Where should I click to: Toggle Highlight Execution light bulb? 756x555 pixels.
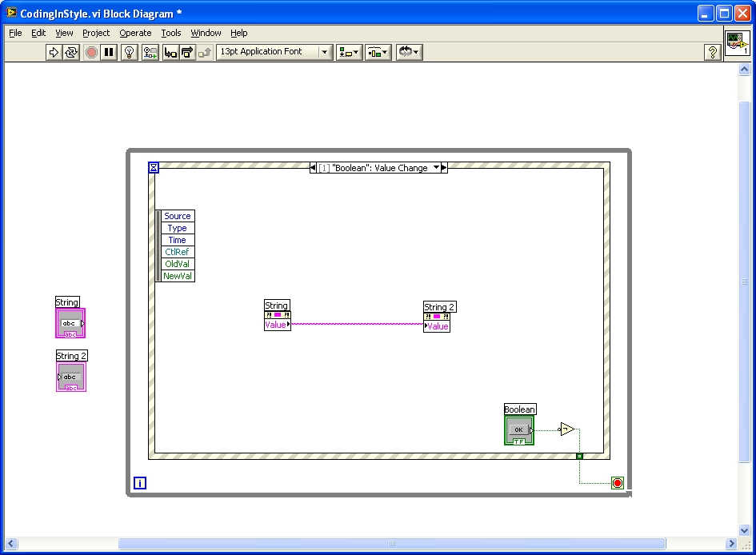pos(130,52)
